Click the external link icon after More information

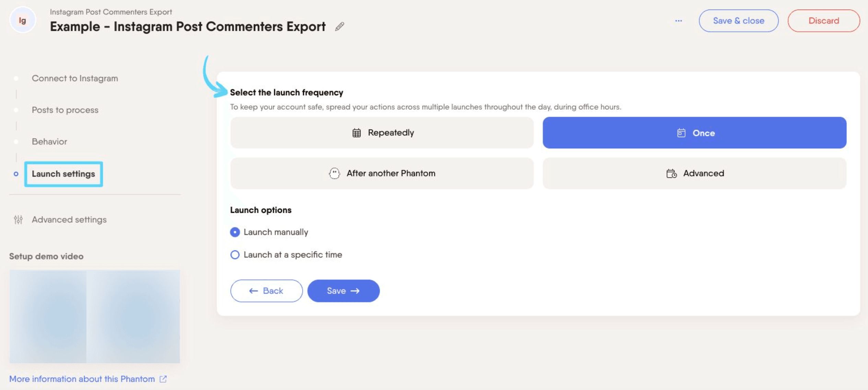pos(163,379)
